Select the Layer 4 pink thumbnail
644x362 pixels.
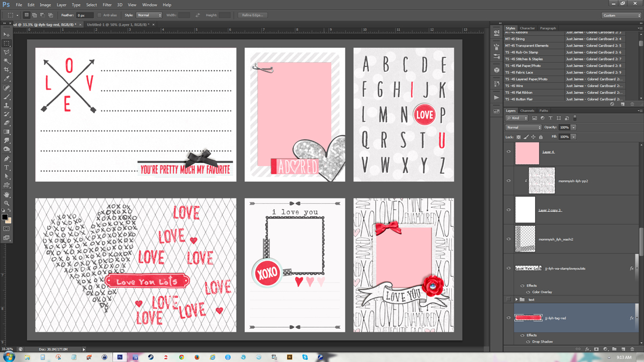coord(527,153)
